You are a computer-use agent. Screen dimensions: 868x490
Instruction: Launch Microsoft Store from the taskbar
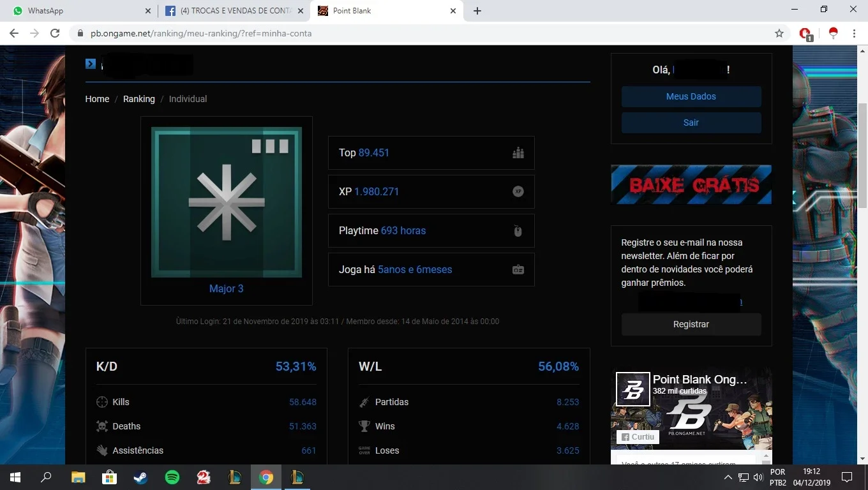109,477
